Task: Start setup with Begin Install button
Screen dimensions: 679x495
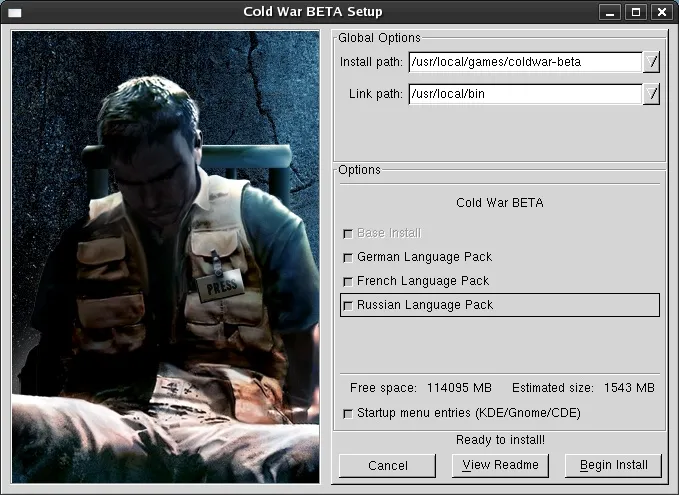Action: [614, 466]
